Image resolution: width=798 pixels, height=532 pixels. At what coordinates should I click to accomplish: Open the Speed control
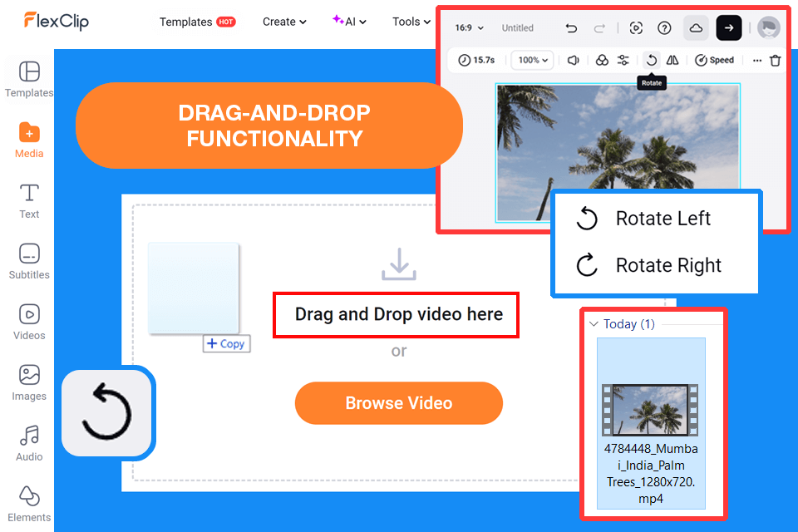click(x=715, y=60)
